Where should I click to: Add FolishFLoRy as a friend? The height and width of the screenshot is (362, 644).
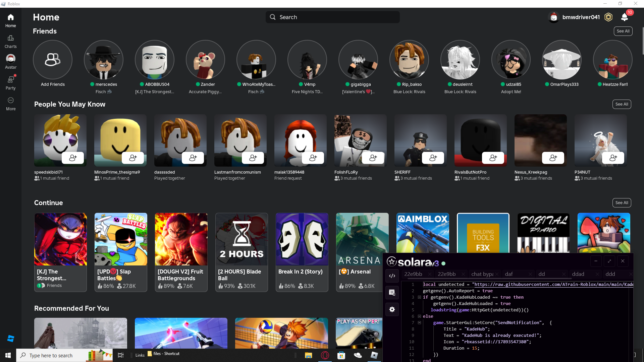pos(373,158)
